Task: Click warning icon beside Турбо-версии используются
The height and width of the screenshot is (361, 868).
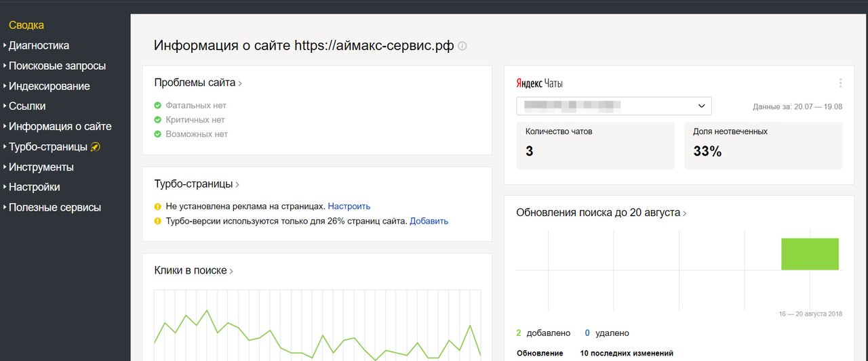Action: pos(157,221)
